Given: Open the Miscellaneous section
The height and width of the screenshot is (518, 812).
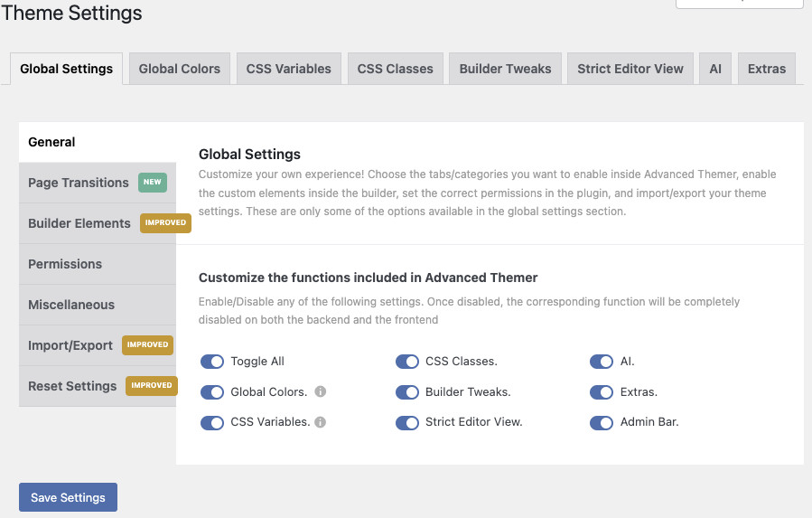Looking at the screenshot, I should pos(98,305).
